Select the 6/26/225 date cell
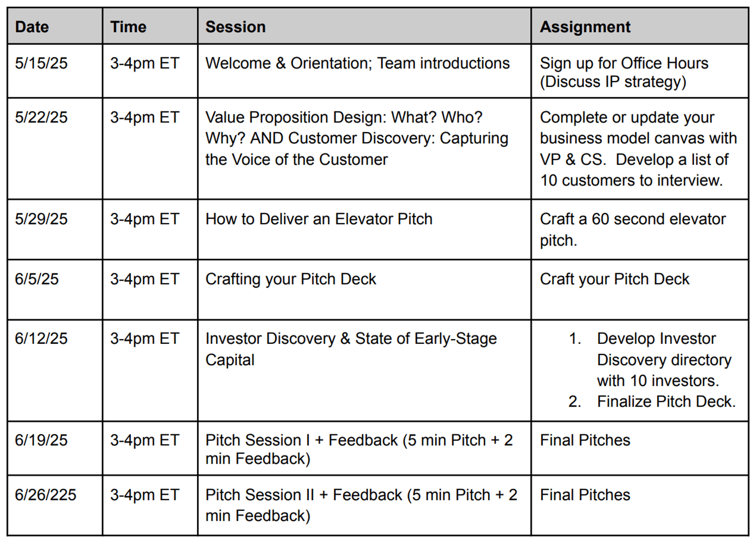Screen dimensions: 756x543 coord(55,505)
